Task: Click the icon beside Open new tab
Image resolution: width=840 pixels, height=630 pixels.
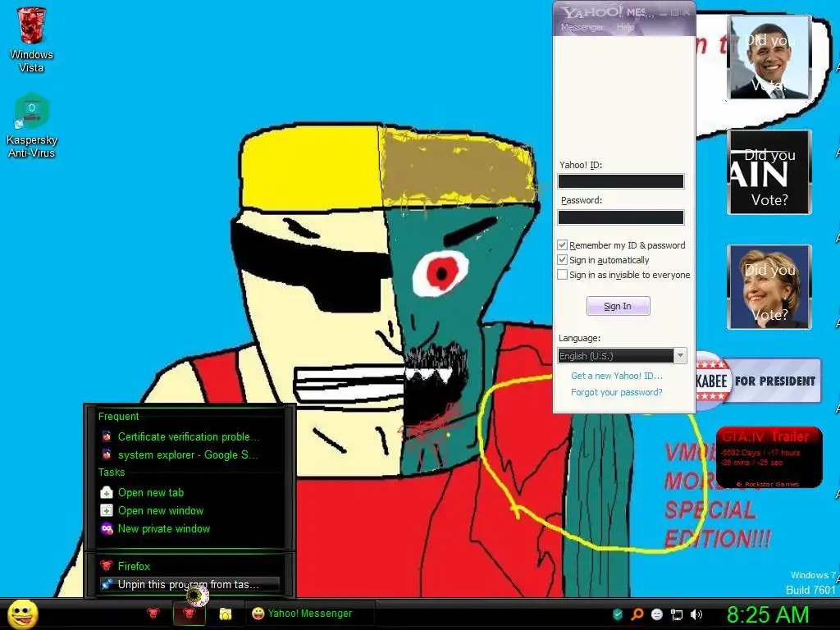Action: point(107,492)
